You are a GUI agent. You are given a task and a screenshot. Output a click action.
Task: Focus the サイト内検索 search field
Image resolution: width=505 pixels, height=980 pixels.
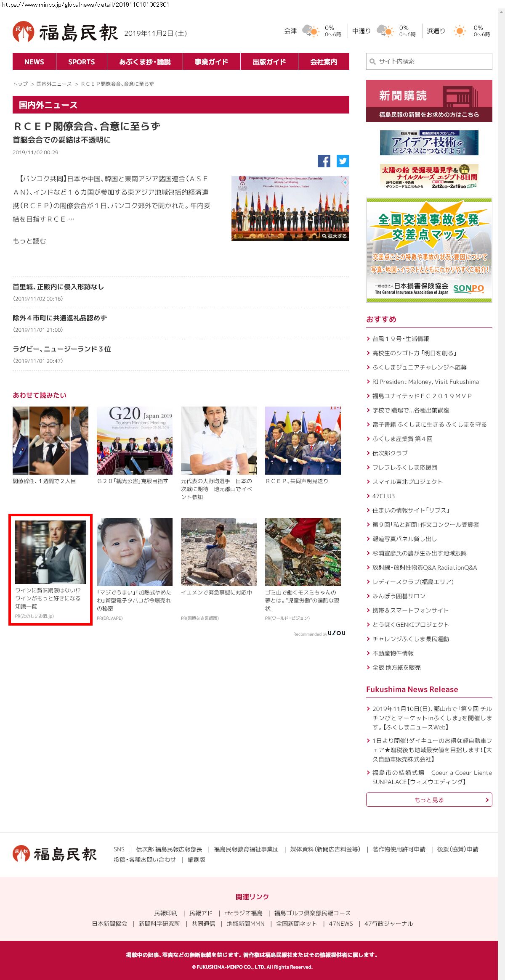(x=433, y=61)
